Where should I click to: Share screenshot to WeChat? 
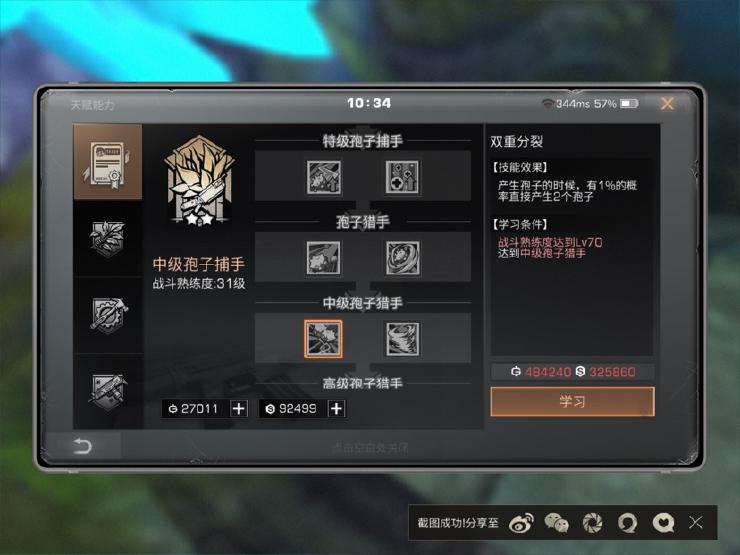click(556, 523)
